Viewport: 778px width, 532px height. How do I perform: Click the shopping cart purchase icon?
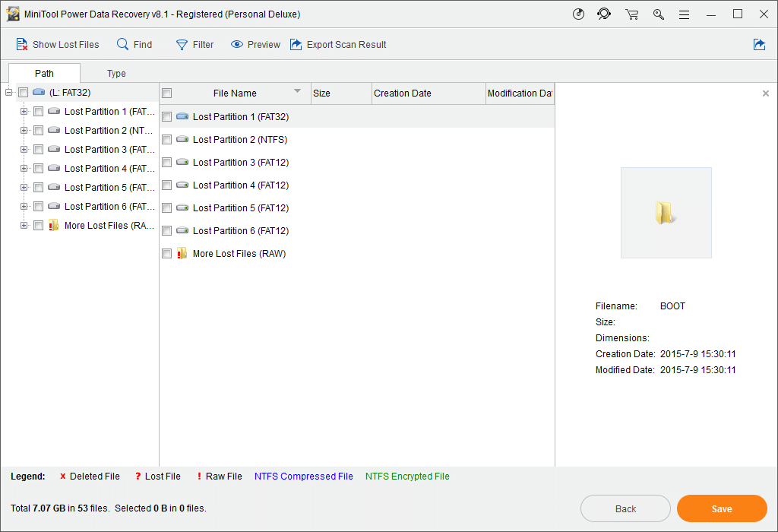(631, 14)
